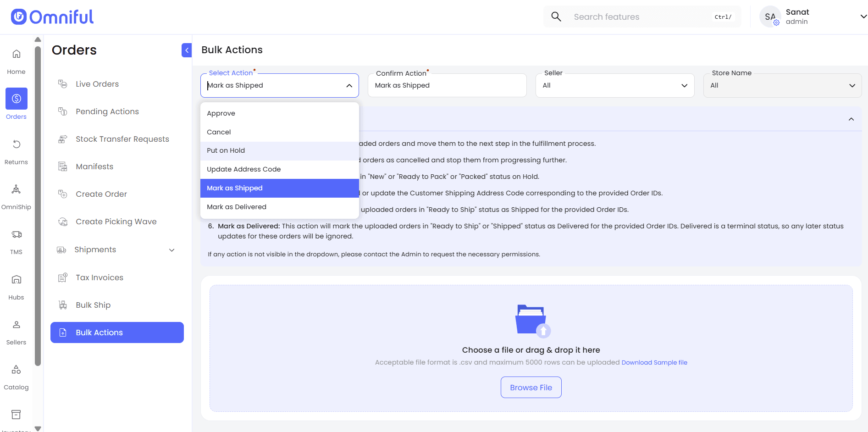
Task: Click the search magnifier icon
Action: [x=556, y=17]
